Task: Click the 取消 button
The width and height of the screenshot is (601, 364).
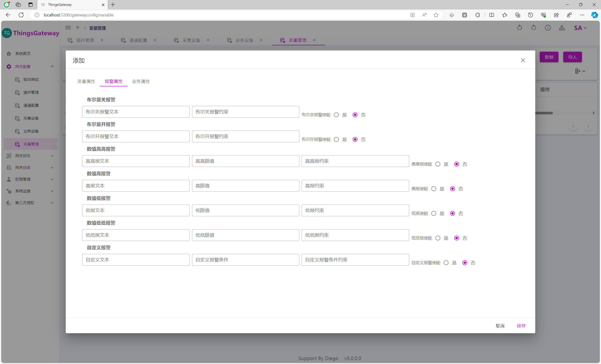Action: pyautogui.click(x=500, y=326)
